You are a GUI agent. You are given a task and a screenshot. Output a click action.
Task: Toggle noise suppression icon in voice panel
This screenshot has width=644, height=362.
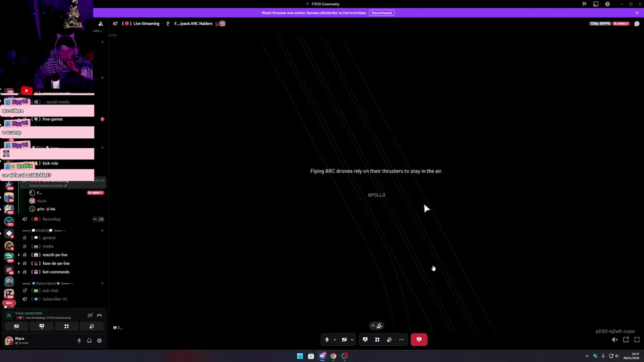(x=90, y=315)
